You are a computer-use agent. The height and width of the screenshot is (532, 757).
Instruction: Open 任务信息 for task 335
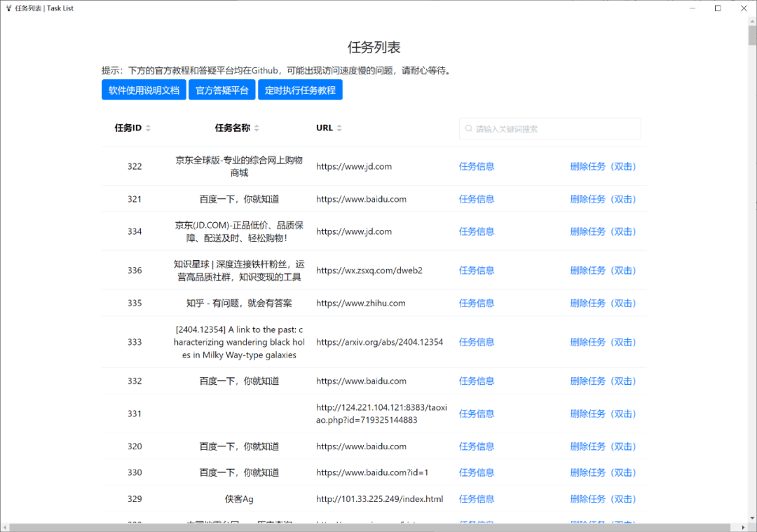pyautogui.click(x=476, y=303)
